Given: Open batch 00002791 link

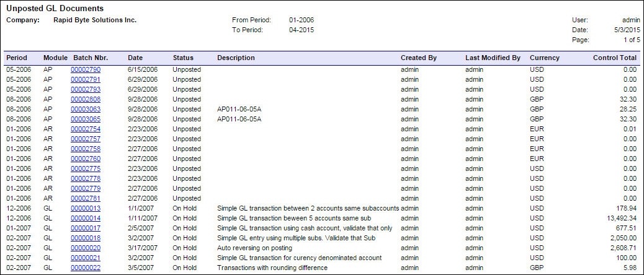Looking at the screenshot, I should tap(86, 80).
